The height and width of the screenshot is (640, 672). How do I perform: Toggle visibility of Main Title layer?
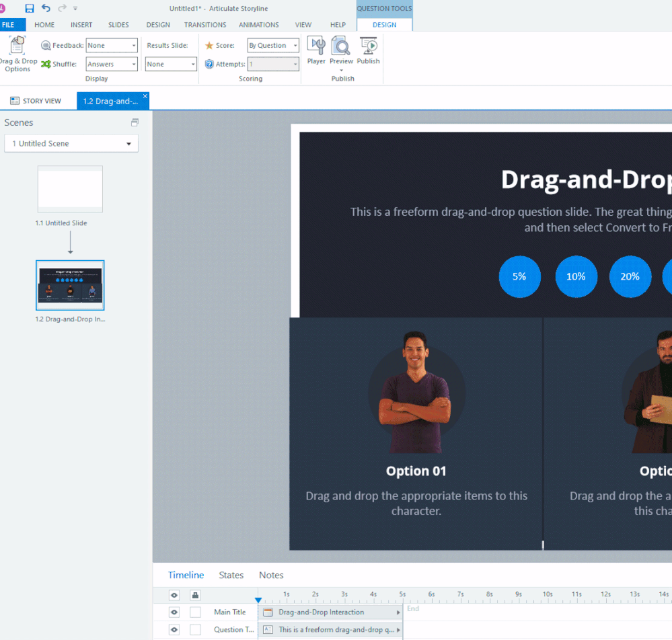(174, 612)
